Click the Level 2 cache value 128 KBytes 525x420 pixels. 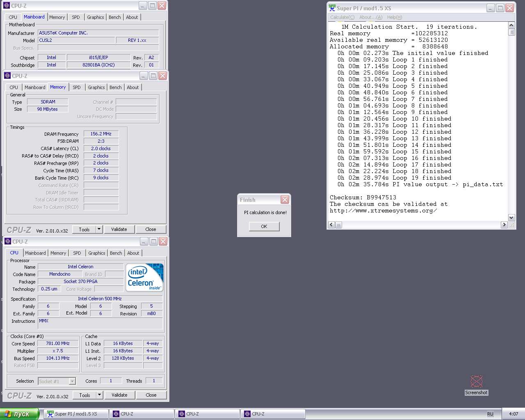(x=123, y=358)
